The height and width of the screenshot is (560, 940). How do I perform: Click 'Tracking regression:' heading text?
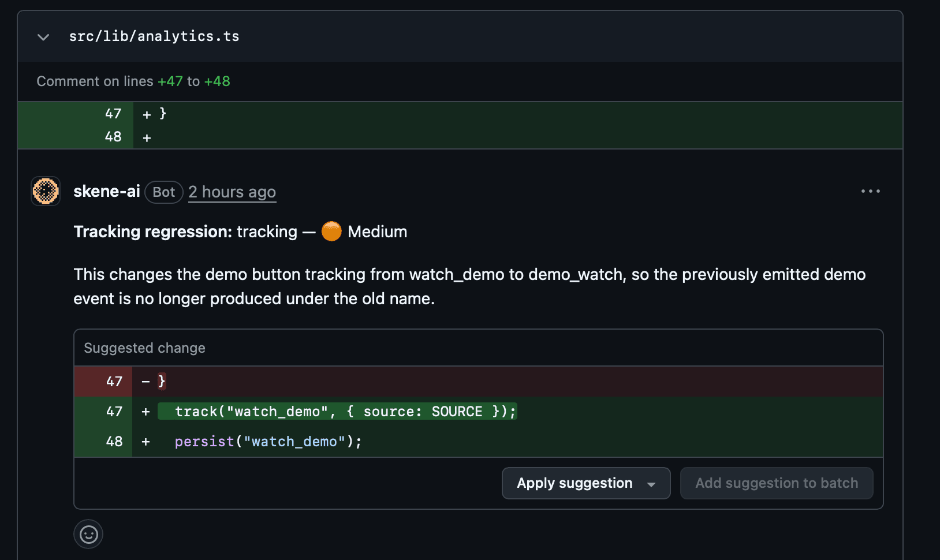[153, 232]
